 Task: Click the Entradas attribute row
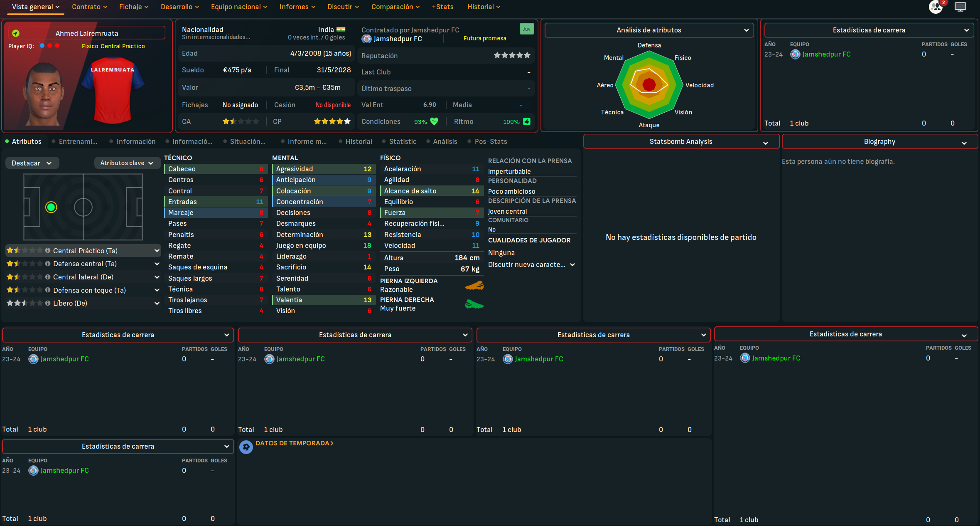click(215, 202)
